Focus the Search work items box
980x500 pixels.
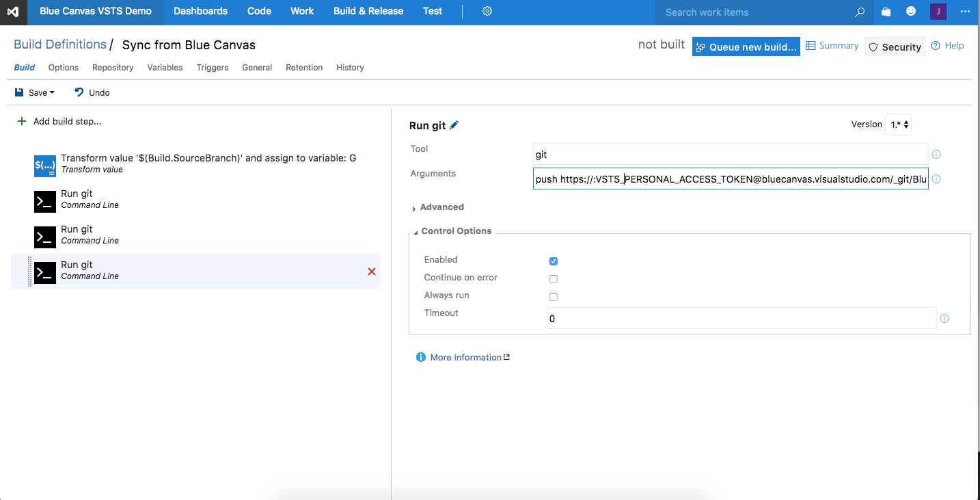pyautogui.click(x=754, y=12)
